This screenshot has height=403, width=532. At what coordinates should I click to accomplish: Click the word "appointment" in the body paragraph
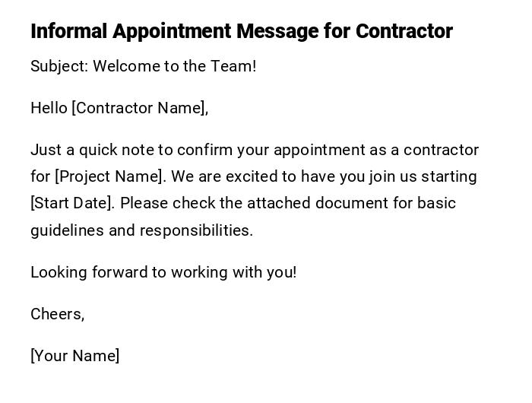319,150
